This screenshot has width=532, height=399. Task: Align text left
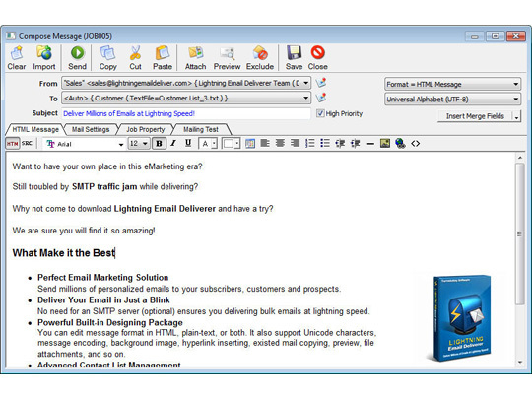click(265, 144)
